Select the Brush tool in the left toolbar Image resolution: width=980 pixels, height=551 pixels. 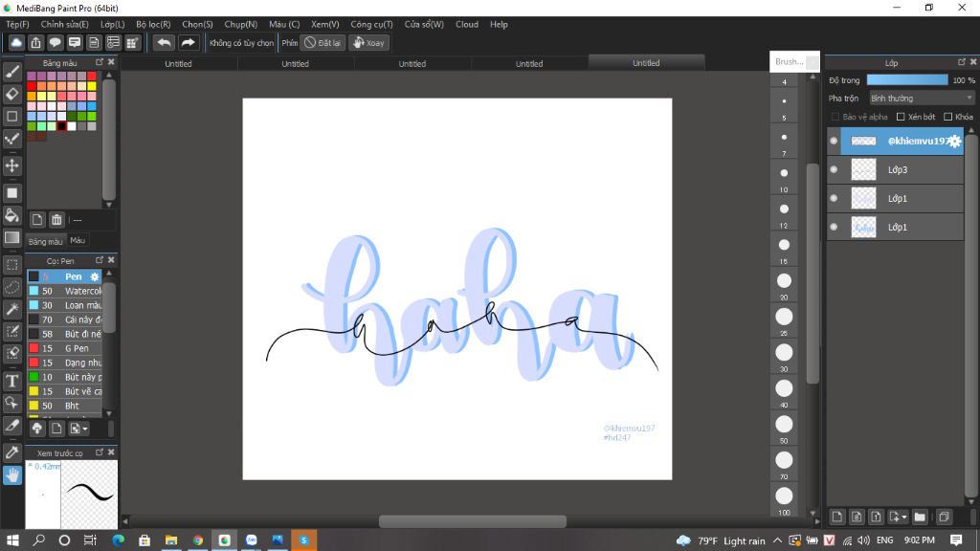pyautogui.click(x=11, y=72)
